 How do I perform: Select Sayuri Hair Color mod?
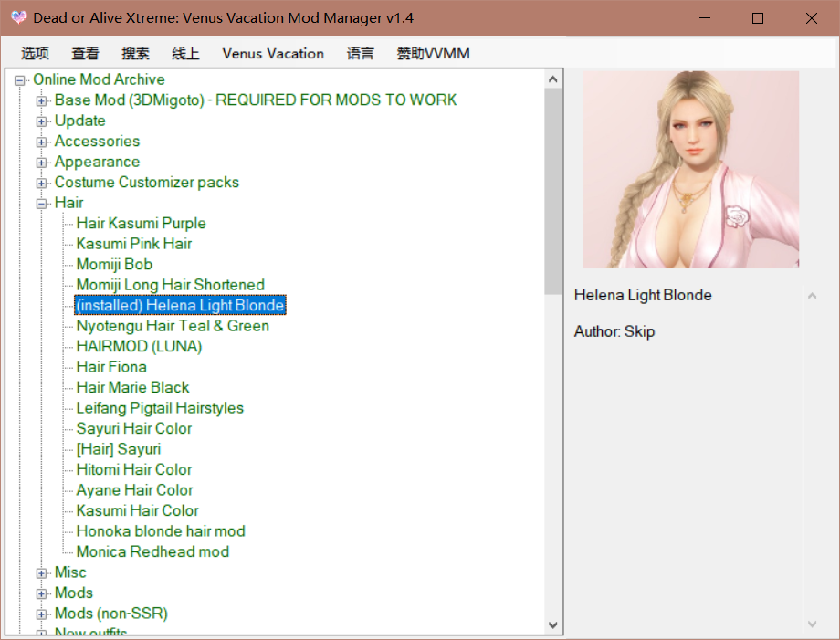(134, 428)
